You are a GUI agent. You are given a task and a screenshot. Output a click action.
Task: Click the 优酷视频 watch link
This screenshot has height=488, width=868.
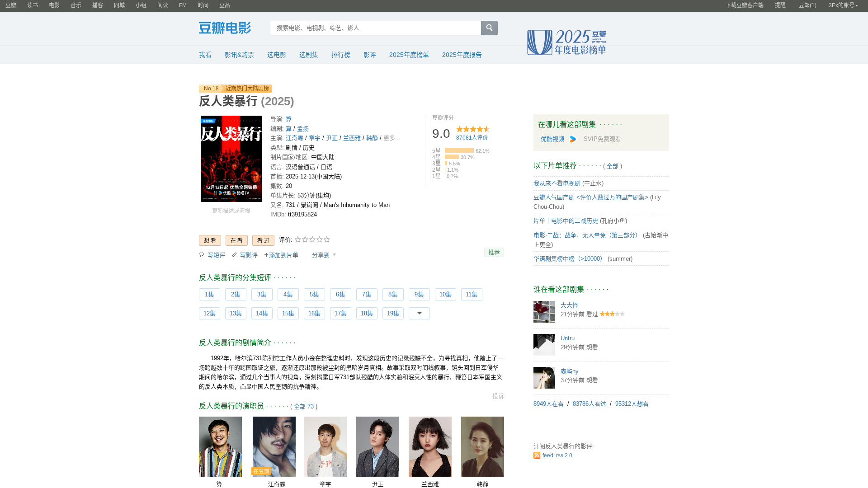click(552, 139)
